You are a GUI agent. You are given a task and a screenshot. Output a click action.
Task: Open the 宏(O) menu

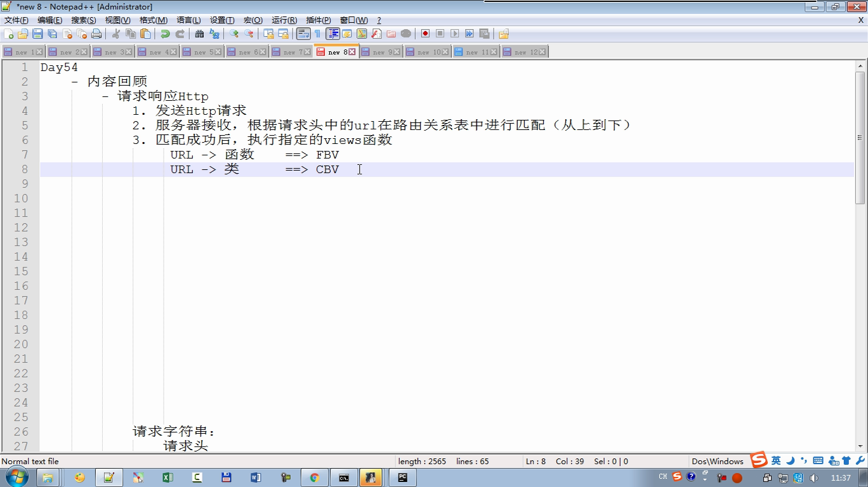pyautogui.click(x=253, y=20)
